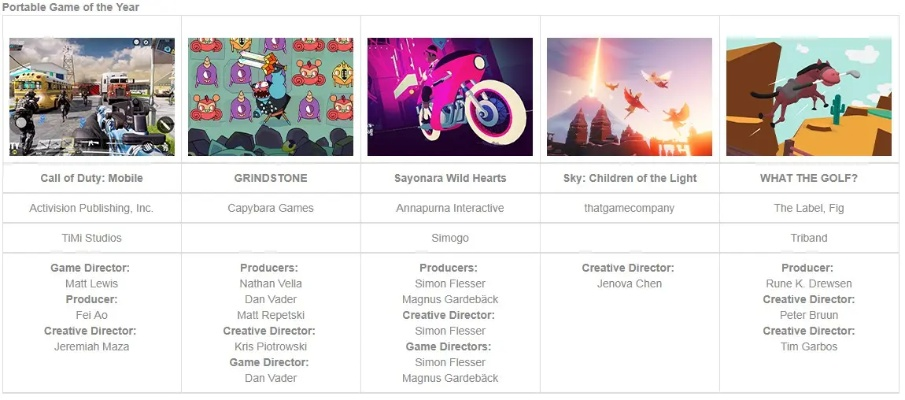The image size is (905, 400).
Task: Click Jenova Chen's name
Action: pos(629,284)
